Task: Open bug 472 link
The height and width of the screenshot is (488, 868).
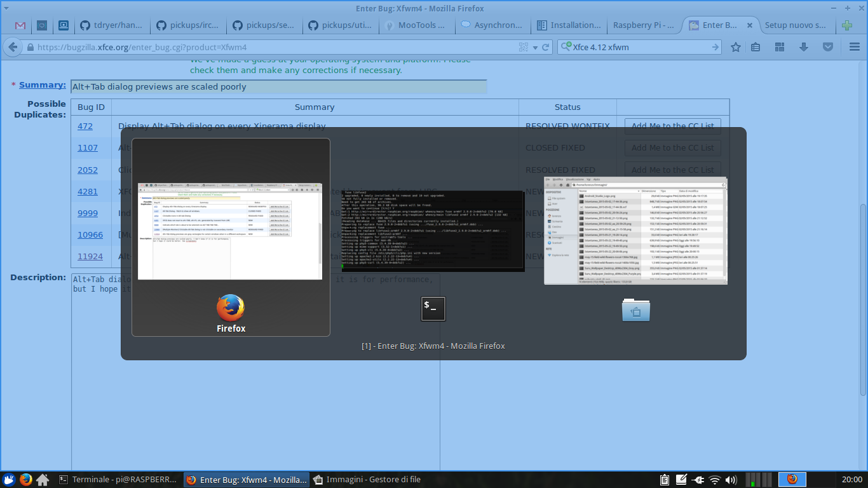Action: 85,126
